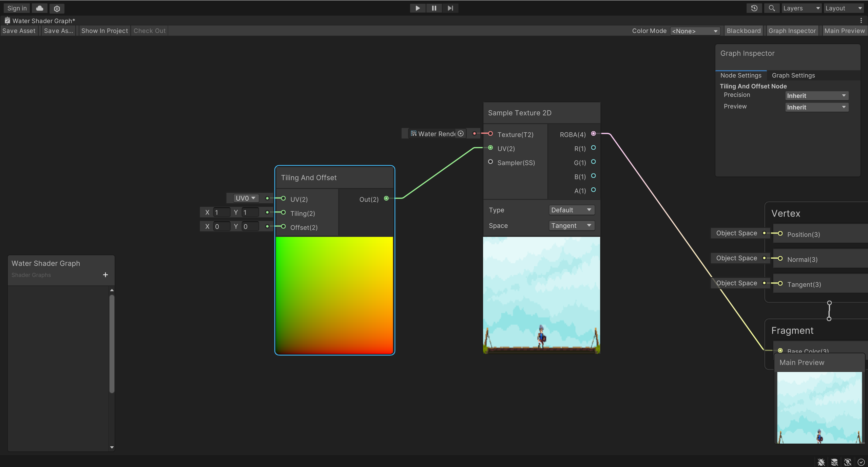This screenshot has width=868, height=467.
Task: Click the Tiling(2) input port
Action: coord(283,212)
